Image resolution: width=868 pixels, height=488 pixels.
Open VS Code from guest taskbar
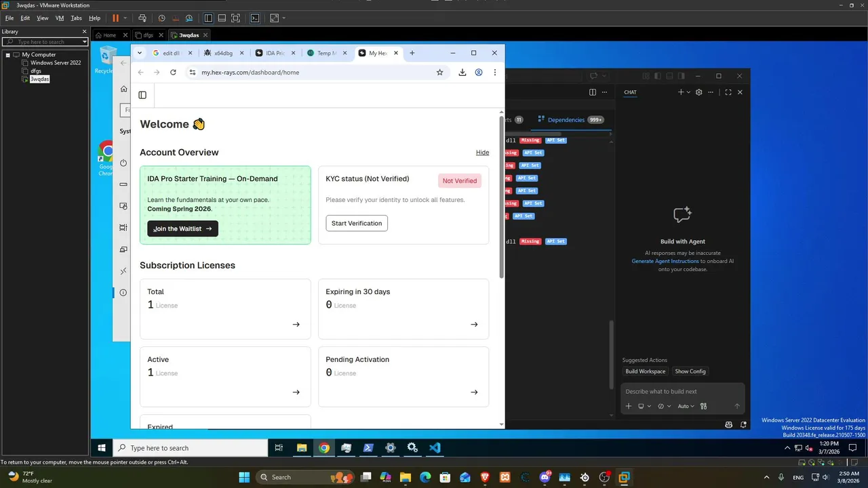pyautogui.click(x=435, y=448)
